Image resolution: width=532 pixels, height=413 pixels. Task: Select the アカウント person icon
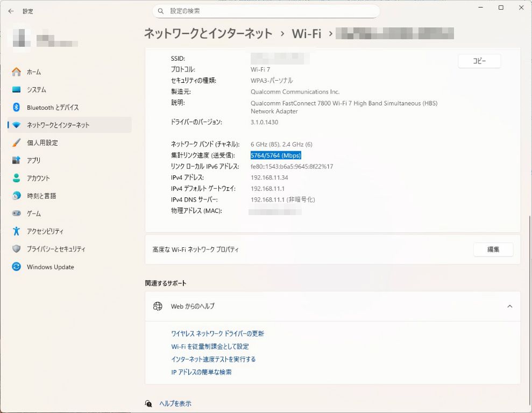[x=17, y=178]
